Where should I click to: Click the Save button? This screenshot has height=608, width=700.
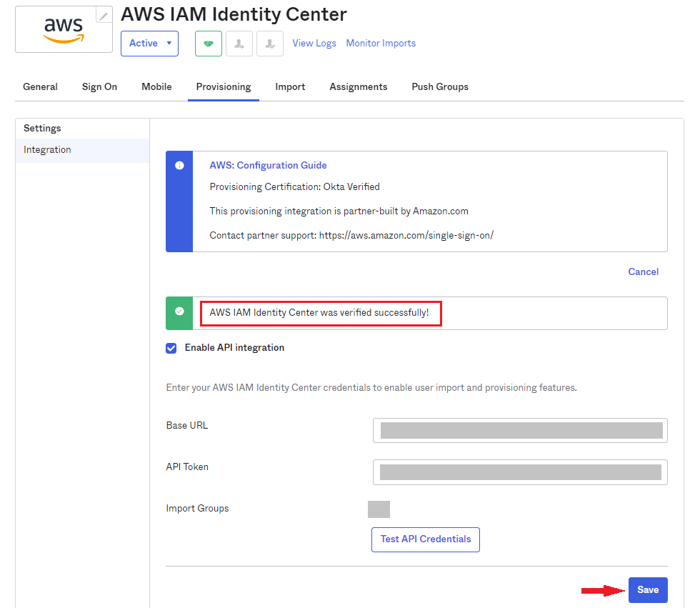click(648, 589)
